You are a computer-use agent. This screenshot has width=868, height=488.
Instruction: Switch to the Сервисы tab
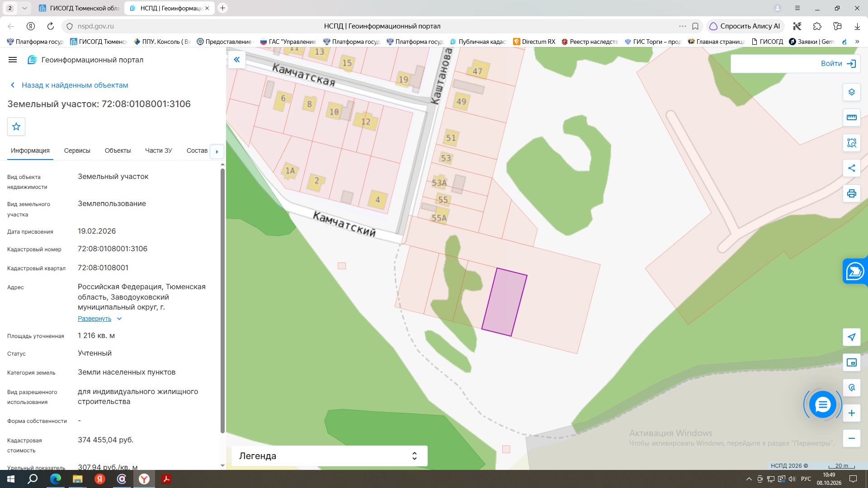click(x=77, y=150)
